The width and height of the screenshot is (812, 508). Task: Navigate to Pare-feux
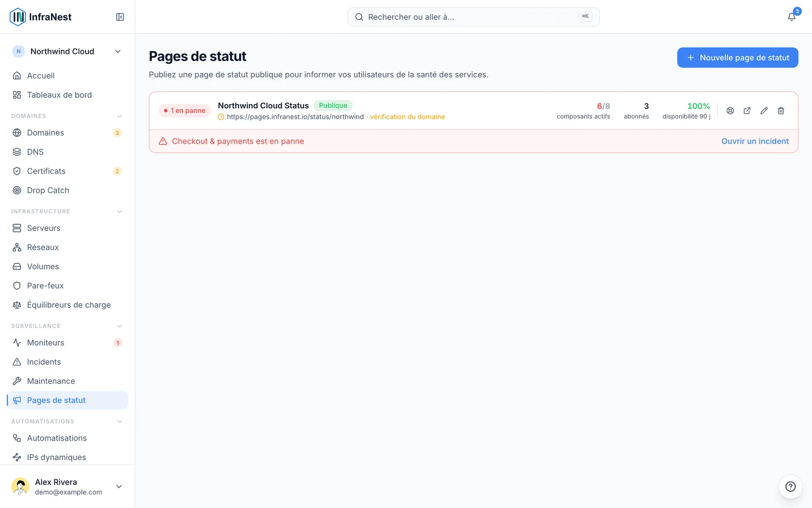67,286
